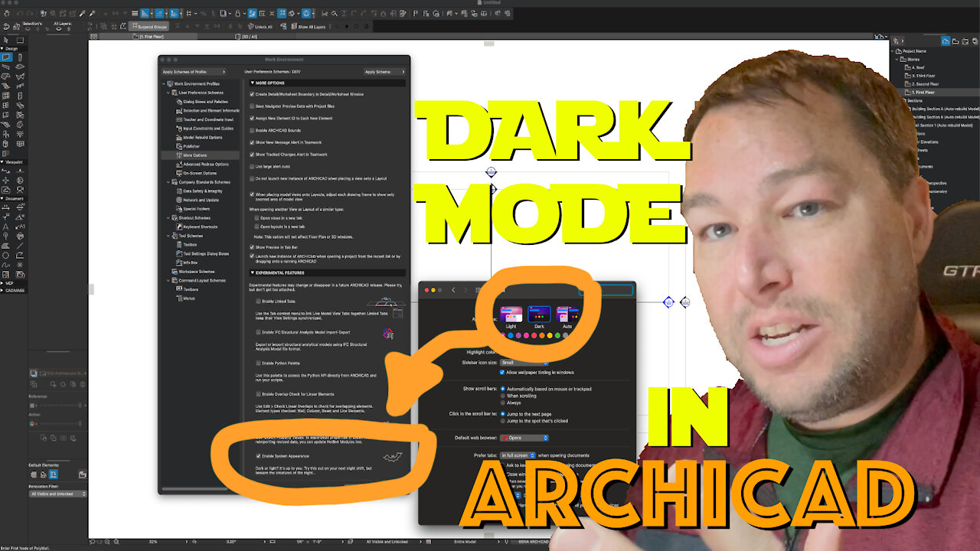The image size is (980, 551).
Task: Collapse the User Preference Schemes tree node
Action: pos(169,93)
